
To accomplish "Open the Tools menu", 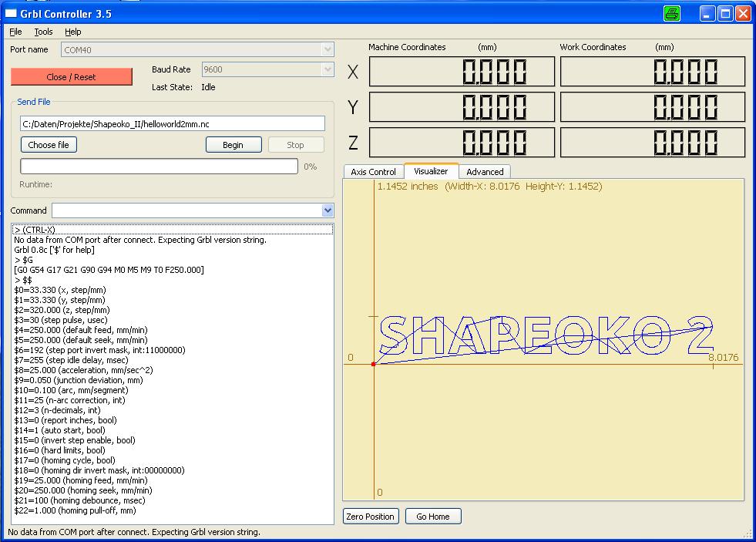I will [x=43, y=32].
